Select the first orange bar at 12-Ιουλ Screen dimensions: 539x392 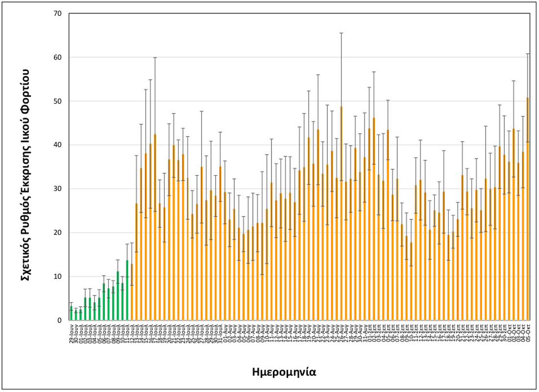132,294
